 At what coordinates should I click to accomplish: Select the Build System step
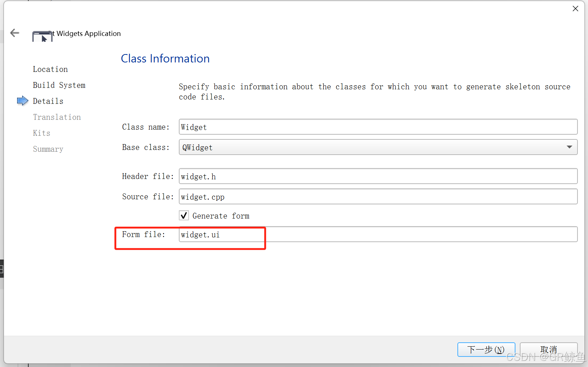59,85
